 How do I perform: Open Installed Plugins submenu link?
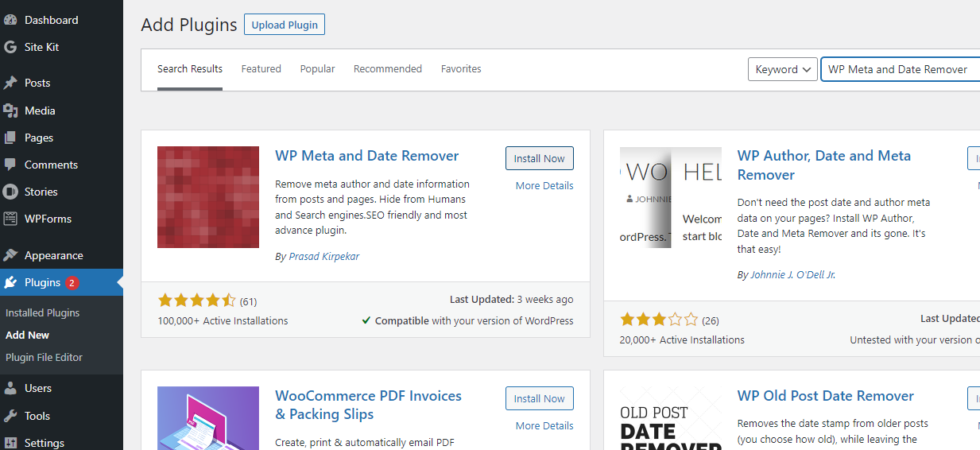43,312
